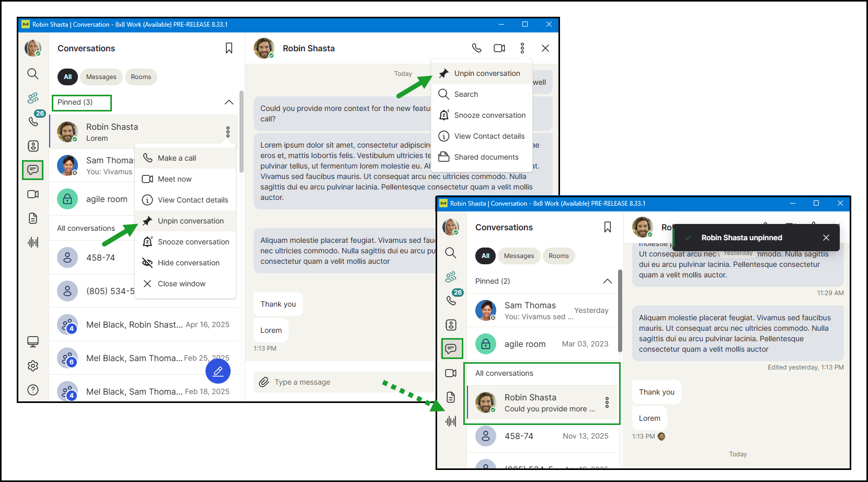Open the messages icon in front window sidebar

click(451, 349)
